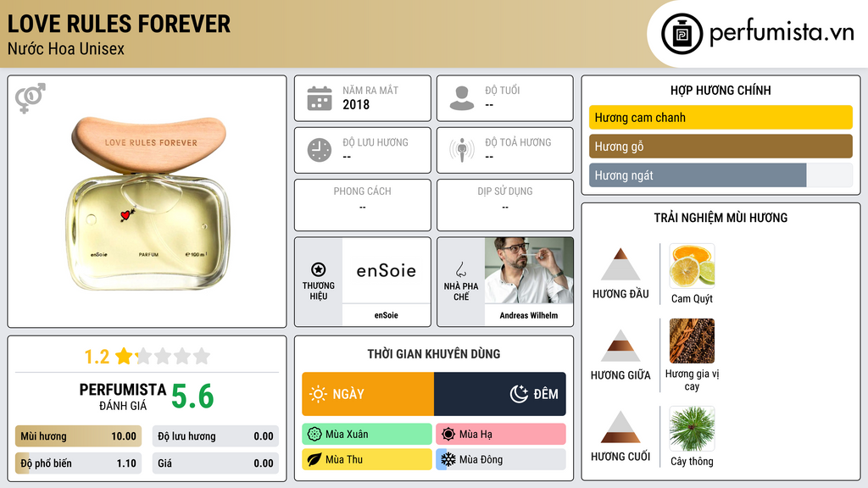
Task: Click the sun icon for Mùa Hạ
Action: pos(448,435)
